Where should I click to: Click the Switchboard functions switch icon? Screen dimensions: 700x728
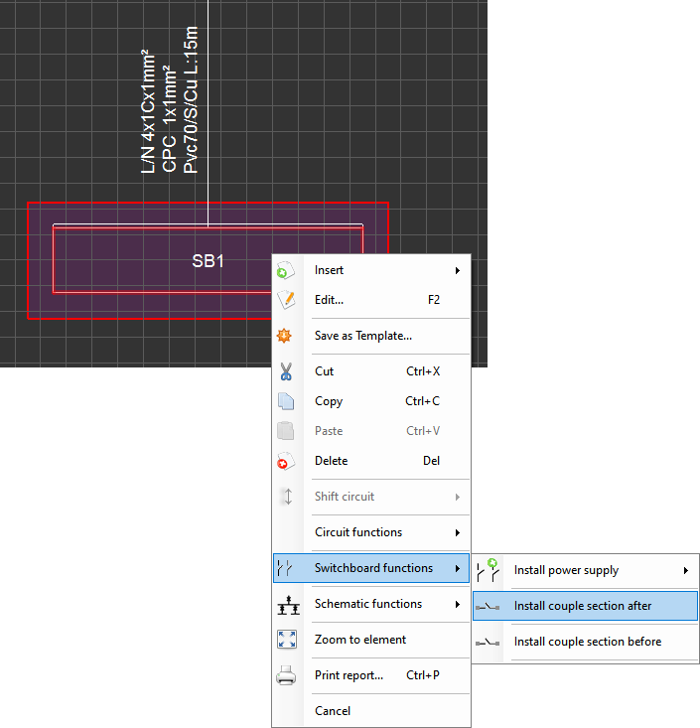(x=284, y=568)
